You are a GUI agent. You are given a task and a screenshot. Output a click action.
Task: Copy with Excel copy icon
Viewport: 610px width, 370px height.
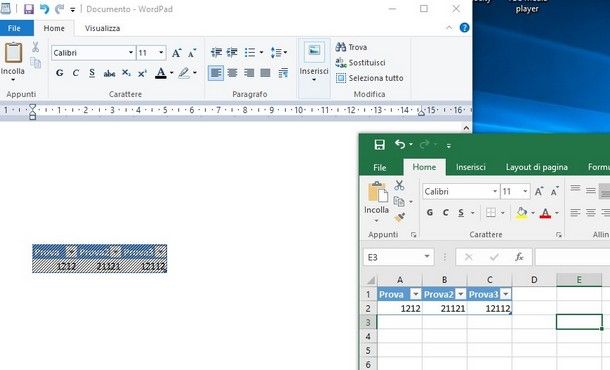[x=399, y=201]
